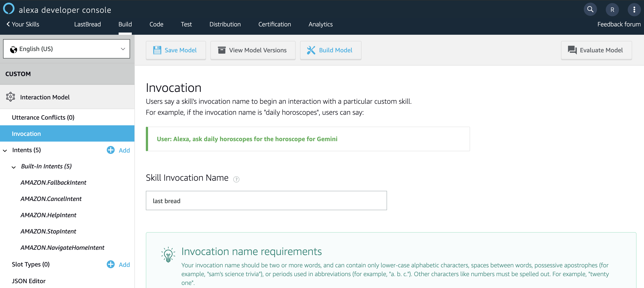Open AMAZON.HelpIntent
The width and height of the screenshot is (644, 288).
(48, 215)
